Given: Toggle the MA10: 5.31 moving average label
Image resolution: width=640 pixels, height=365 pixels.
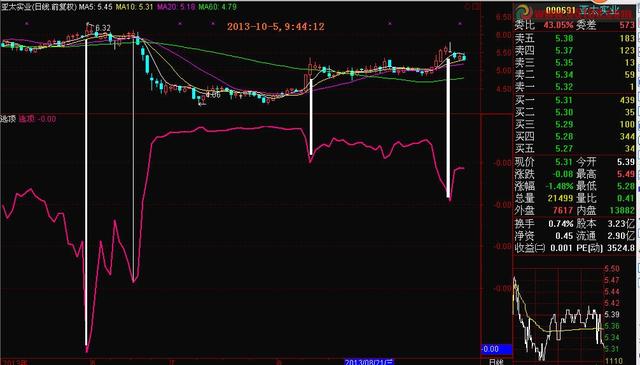Looking at the screenshot, I should [135, 7].
